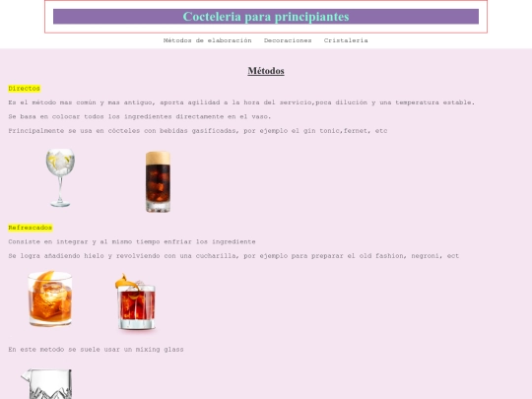The height and width of the screenshot is (399, 532).
Task: Click the old fashioned cocktail image
Action: point(50,299)
